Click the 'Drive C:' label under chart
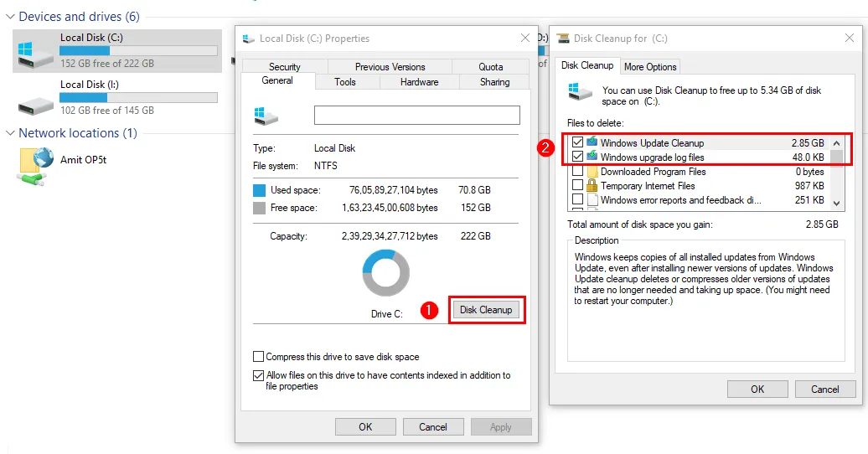868x454 pixels. click(x=386, y=314)
